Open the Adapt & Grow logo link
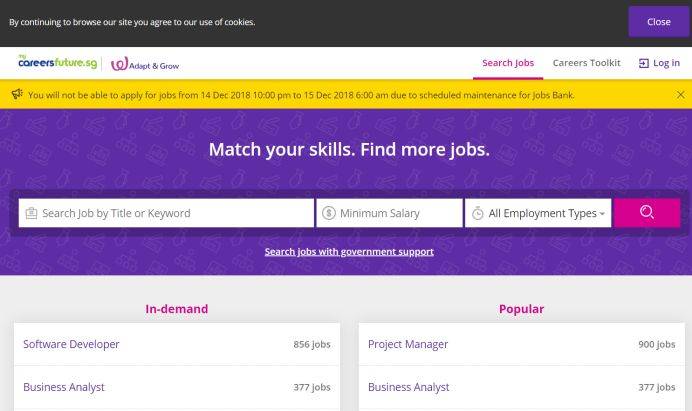692x411 pixels. 145,64
